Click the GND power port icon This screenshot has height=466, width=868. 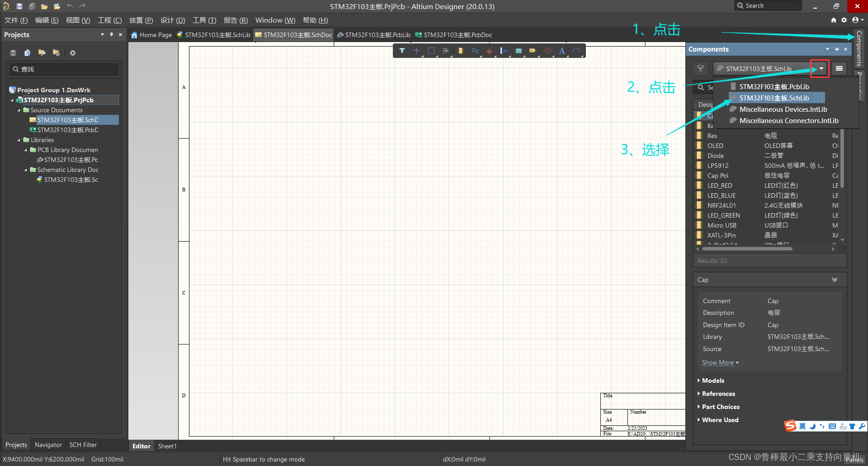click(x=489, y=51)
